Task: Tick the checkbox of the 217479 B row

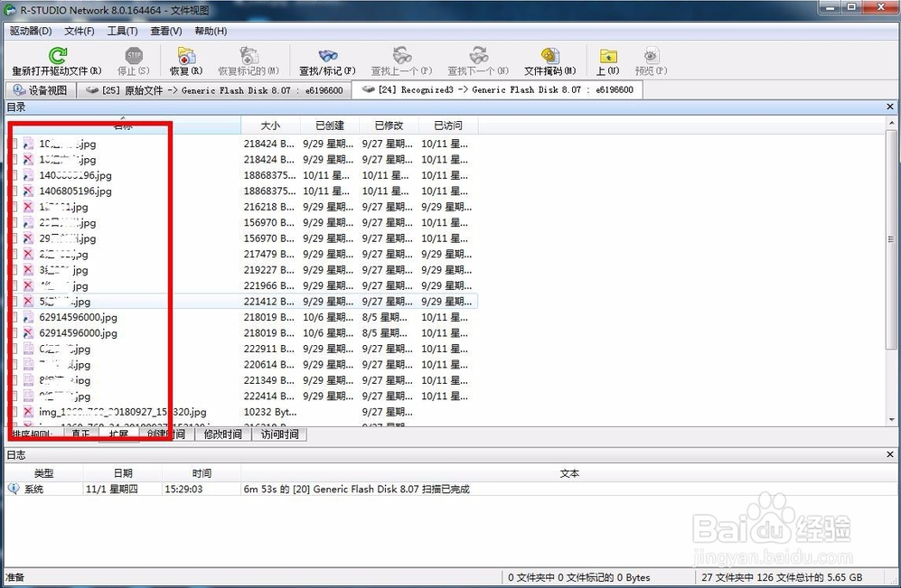Action: pos(14,254)
